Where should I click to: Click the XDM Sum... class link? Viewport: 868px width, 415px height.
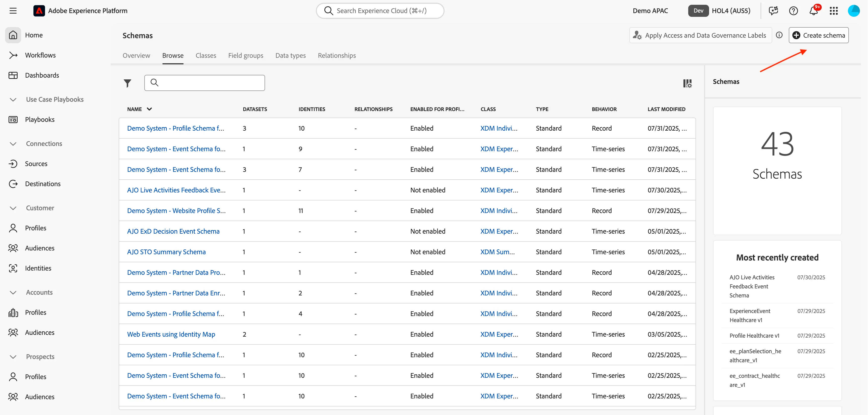497,252
